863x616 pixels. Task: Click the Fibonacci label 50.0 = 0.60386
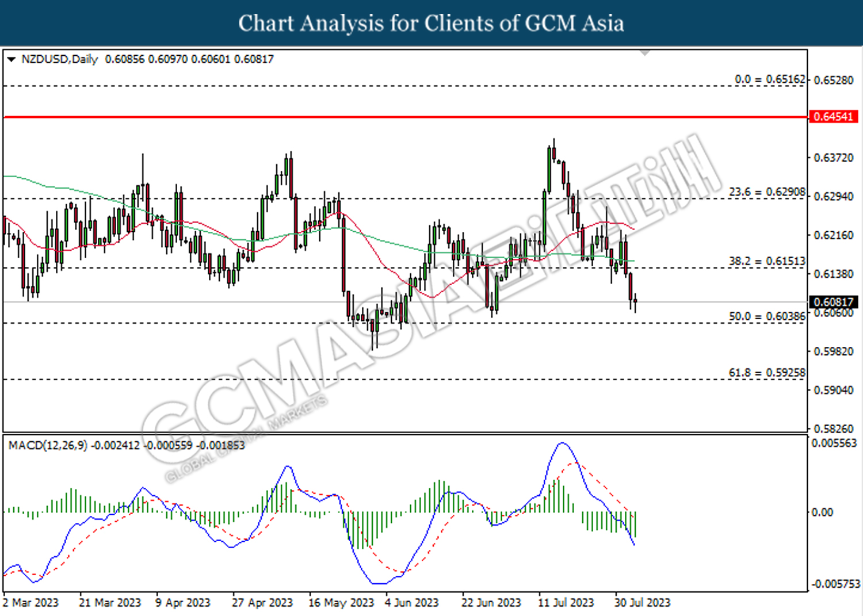point(767,316)
